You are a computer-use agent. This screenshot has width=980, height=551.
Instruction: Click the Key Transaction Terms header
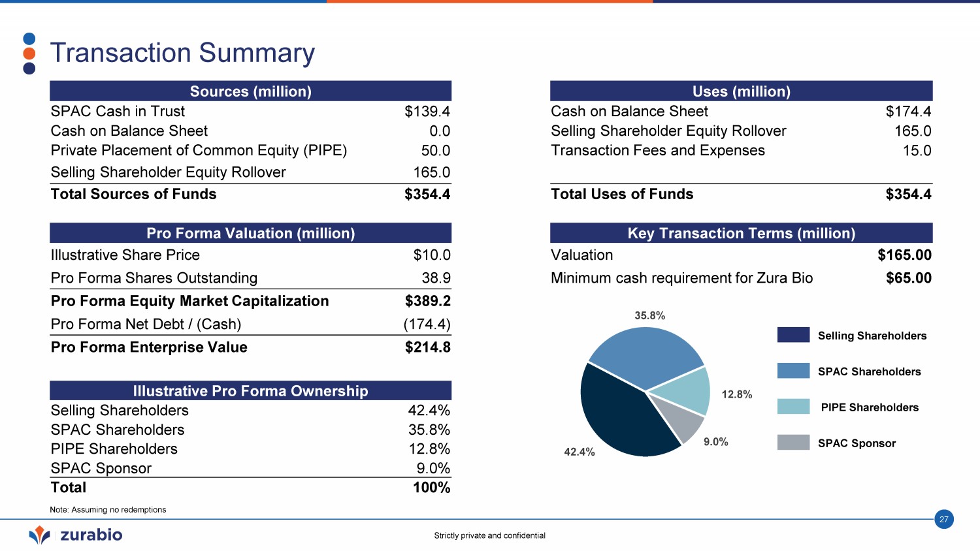pyautogui.click(x=741, y=233)
